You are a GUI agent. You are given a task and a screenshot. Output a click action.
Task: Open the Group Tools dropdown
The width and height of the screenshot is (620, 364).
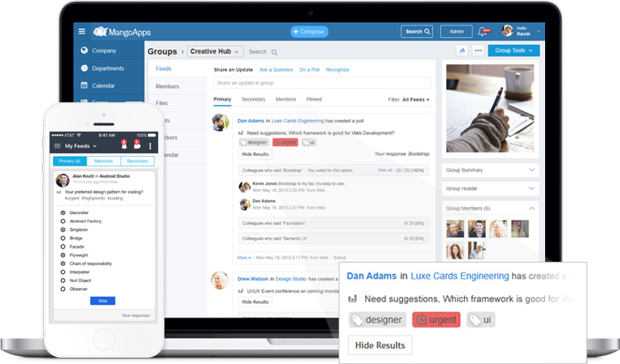pos(513,50)
